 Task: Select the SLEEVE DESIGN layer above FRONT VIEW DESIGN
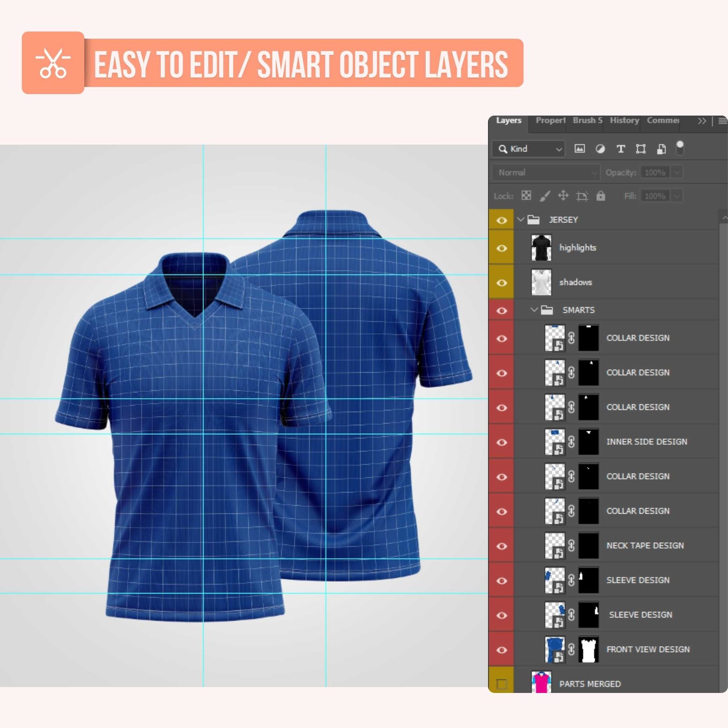[641, 615]
